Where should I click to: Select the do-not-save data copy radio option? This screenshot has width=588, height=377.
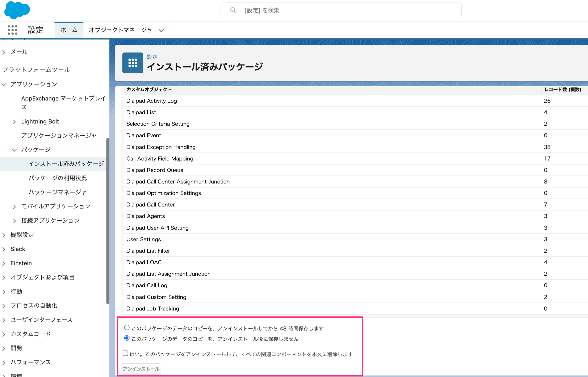click(127, 338)
